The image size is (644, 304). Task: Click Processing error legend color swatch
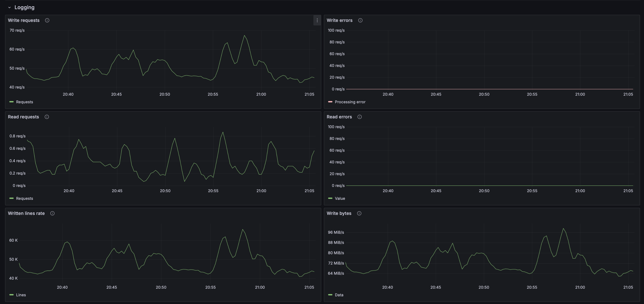[330, 102]
